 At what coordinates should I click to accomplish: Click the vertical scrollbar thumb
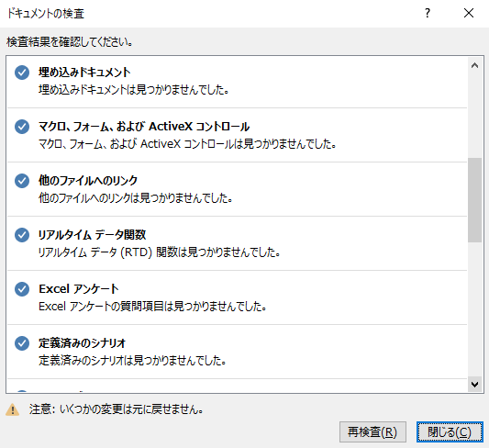474,200
